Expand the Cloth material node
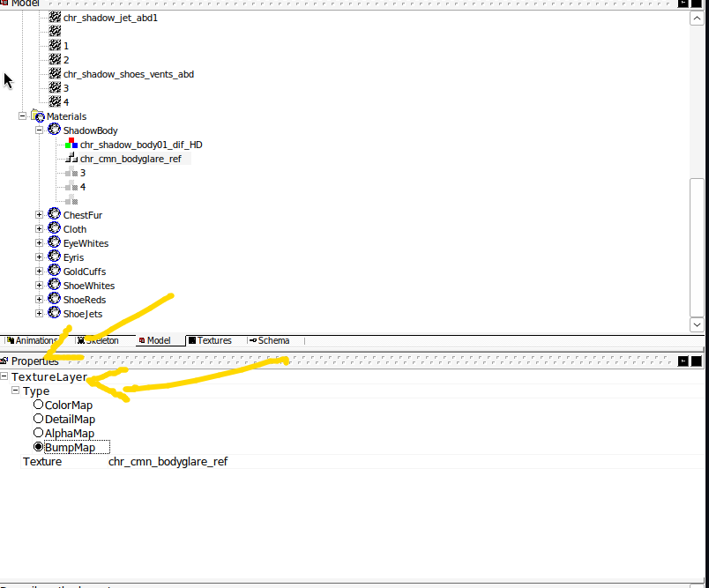The height and width of the screenshot is (588, 709). point(40,229)
